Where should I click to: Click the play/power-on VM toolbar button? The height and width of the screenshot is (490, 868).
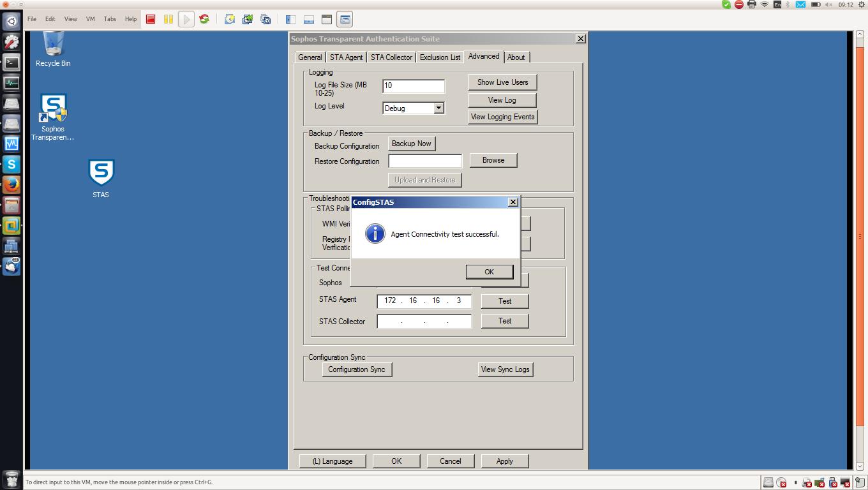tap(186, 19)
